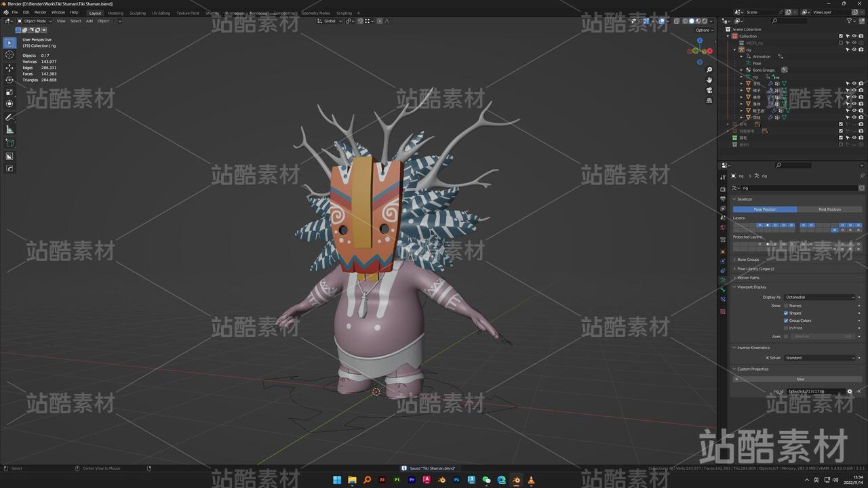Viewport: 868px width, 488px height.
Task: Select the Add Cube tool
Action: click(9, 143)
